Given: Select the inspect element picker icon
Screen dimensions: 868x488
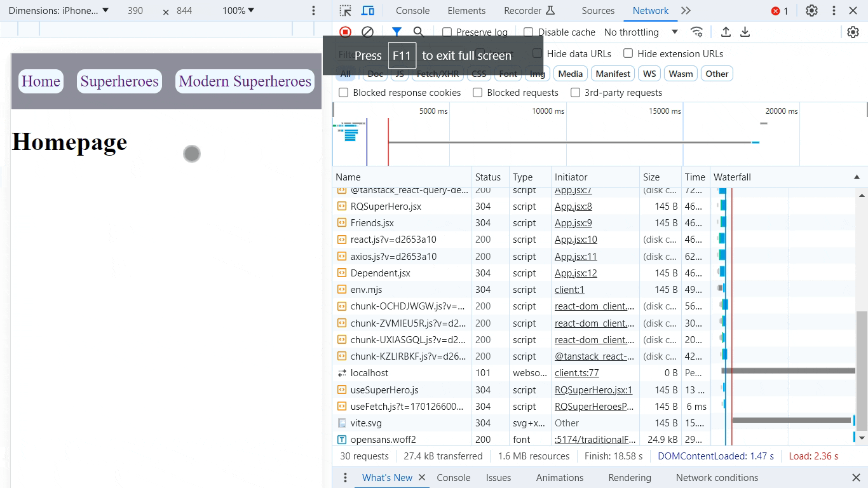Looking at the screenshot, I should point(345,11).
